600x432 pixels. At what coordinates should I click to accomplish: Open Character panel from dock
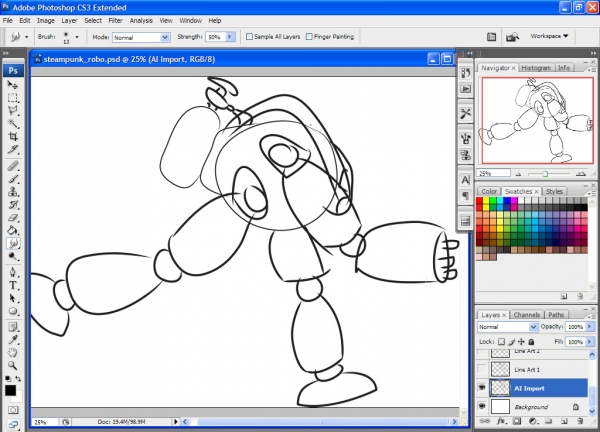click(465, 179)
